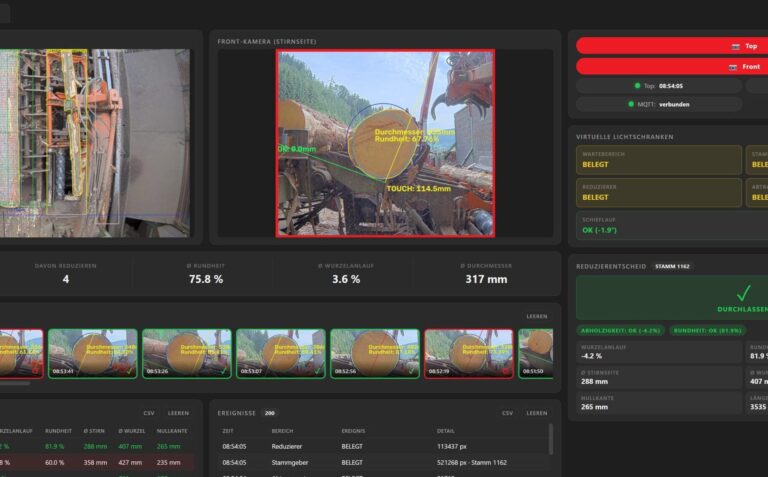This screenshot has width=768, height=477.
Task: Click the Reduzierer BELEGT light barrier tile
Action: point(659,192)
